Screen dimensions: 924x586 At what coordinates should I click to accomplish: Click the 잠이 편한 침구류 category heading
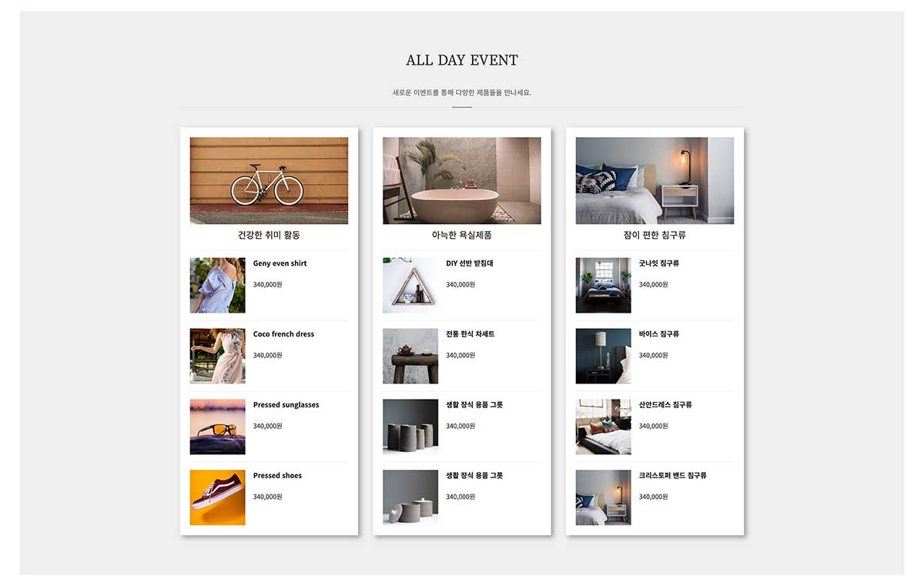click(x=654, y=235)
